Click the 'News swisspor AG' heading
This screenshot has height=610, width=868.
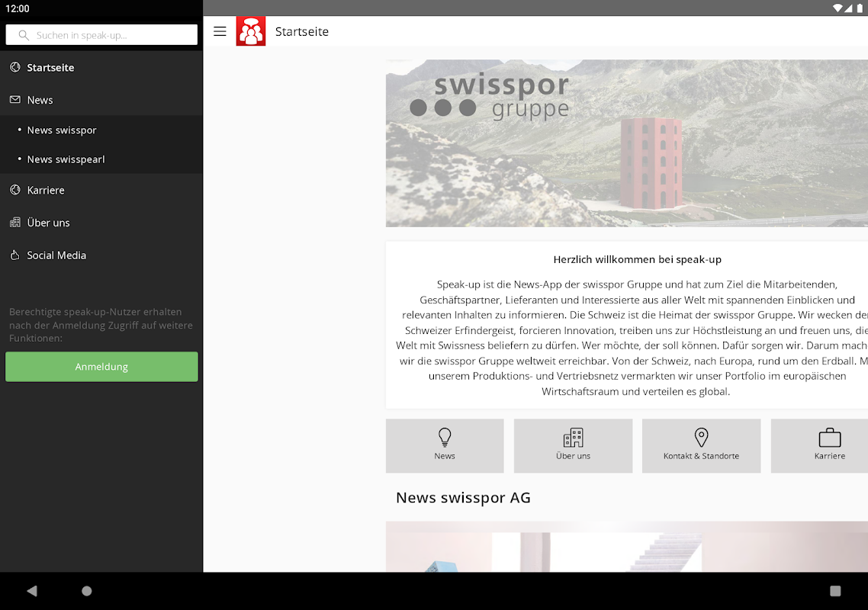463,498
